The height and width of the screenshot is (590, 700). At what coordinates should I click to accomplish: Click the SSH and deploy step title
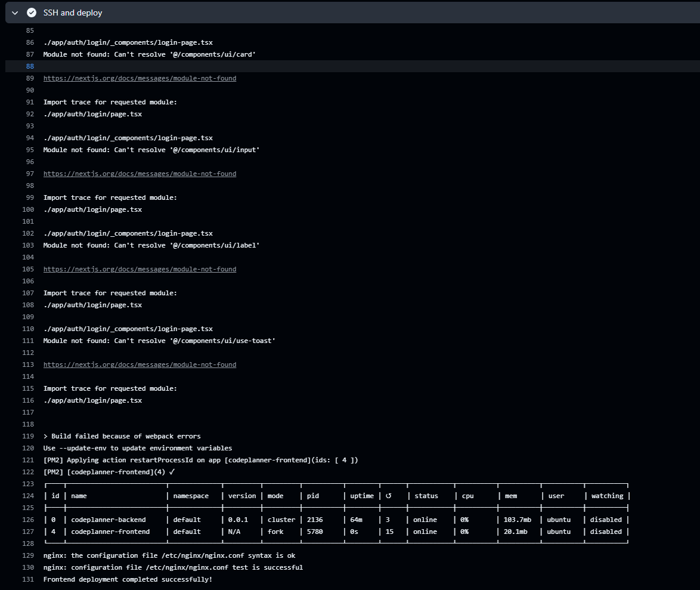[x=73, y=13]
